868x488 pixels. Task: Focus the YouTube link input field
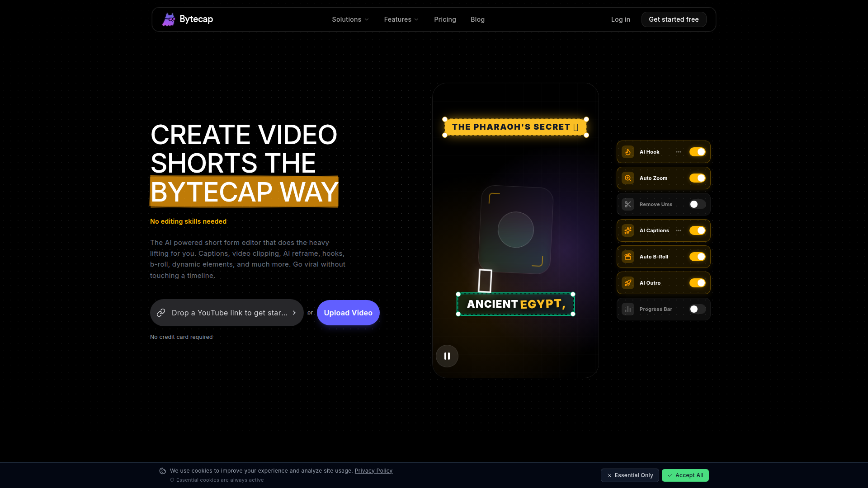pyautogui.click(x=229, y=313)
